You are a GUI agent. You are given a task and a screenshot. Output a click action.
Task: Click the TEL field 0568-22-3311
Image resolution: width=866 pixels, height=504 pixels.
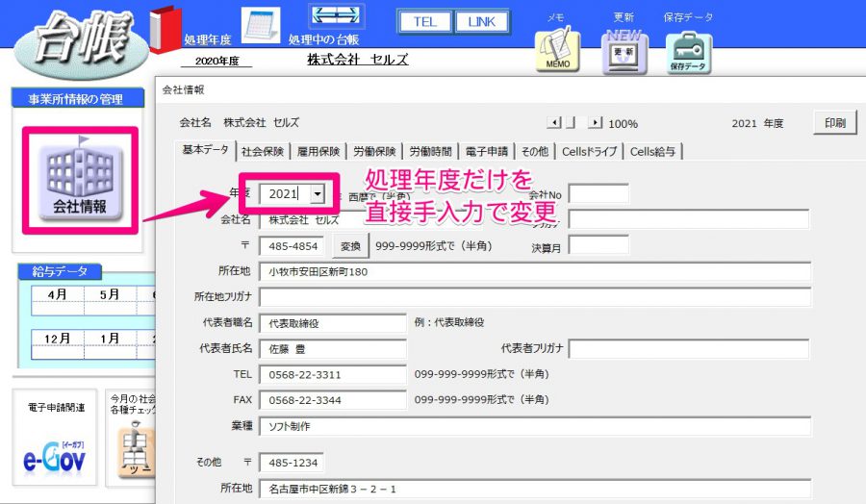click(333, 374)
